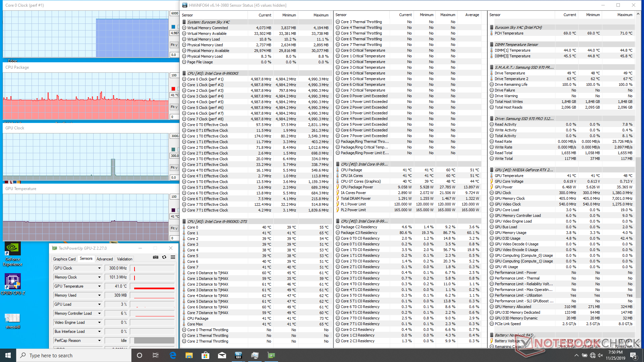Click the GPU-Z screenshot camera icon

[x=156, y=257]
